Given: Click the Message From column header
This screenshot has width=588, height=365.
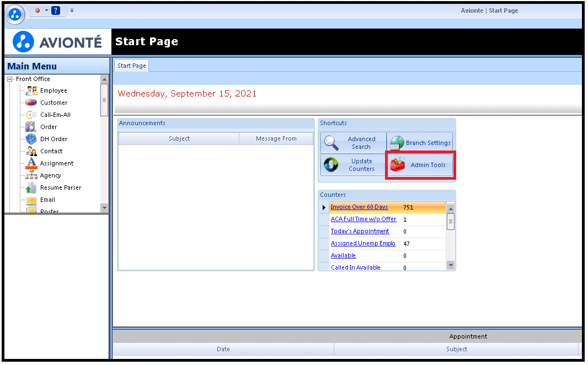Looking at the screenshot, I should 276,138.
